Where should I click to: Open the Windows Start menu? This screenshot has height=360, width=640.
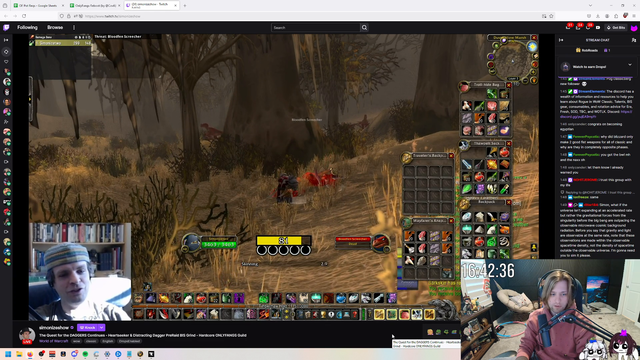pos(8,354)
